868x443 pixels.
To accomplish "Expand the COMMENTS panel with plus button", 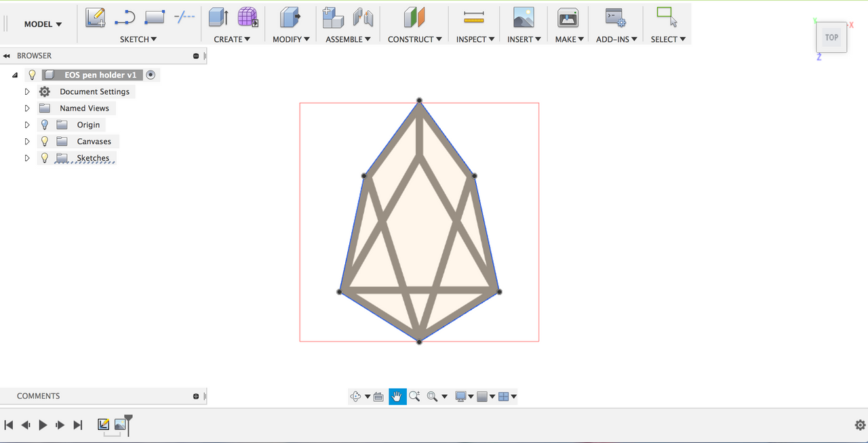I will pos(196,396).
